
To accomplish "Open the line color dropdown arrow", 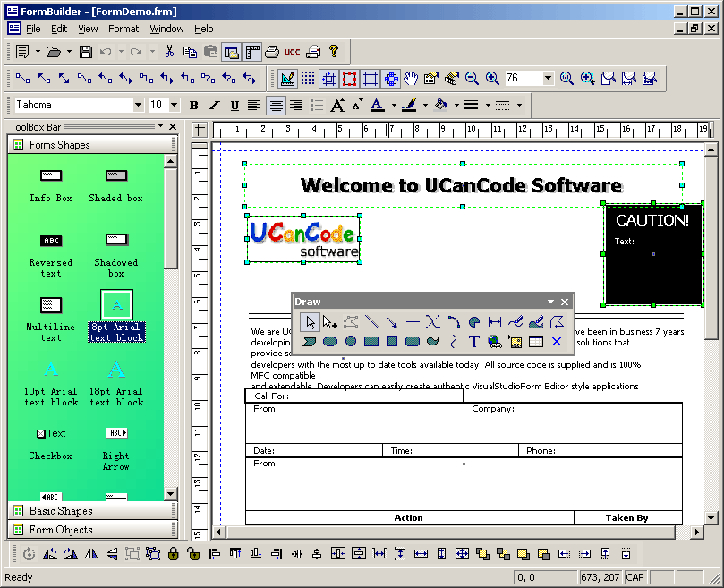I will pyautogui.click(x=425, y=106).
